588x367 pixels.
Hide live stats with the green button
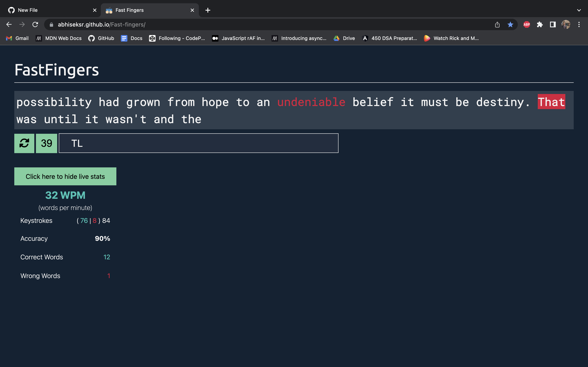tap(65, 176)
